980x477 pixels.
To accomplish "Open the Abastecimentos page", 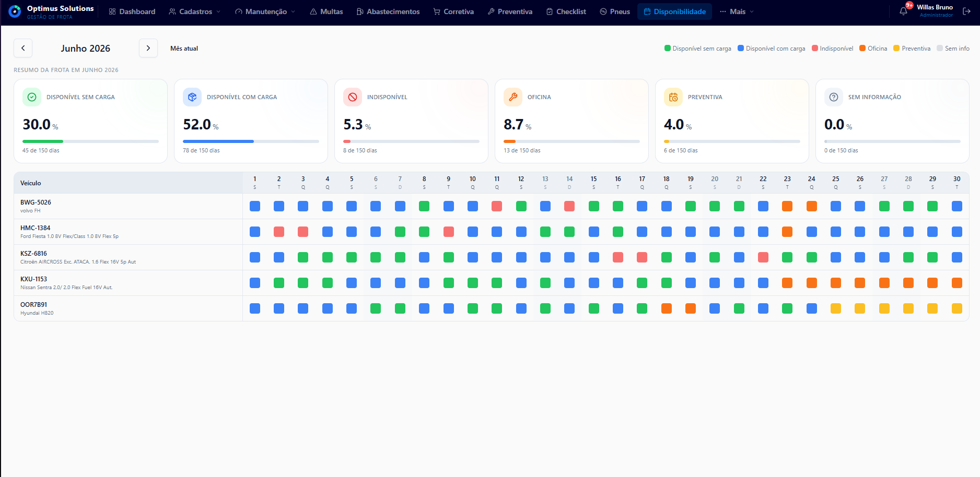I will pos(388,11).
